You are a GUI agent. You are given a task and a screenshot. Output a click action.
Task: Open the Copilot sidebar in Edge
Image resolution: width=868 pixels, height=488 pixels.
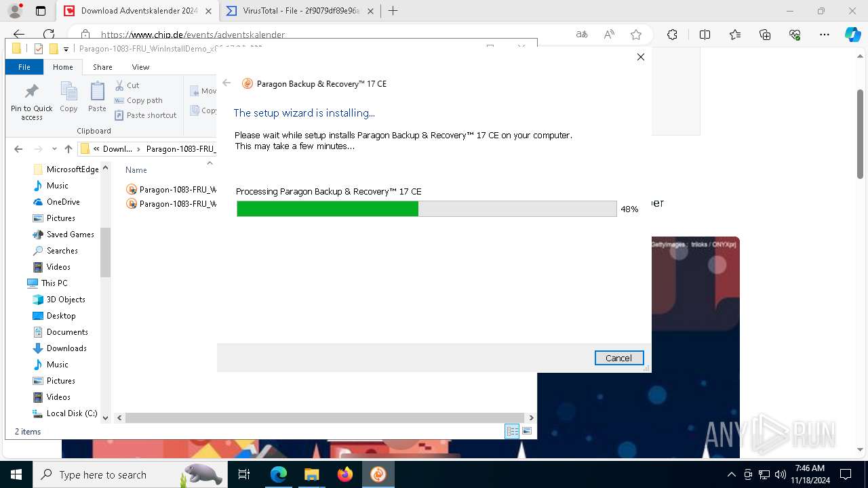[x=852, y=35]
